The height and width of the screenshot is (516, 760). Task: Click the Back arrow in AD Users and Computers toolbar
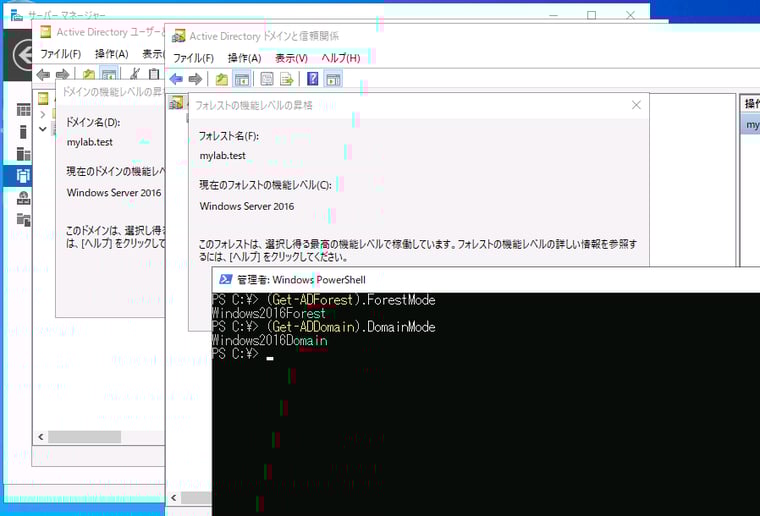coord(43,75)
